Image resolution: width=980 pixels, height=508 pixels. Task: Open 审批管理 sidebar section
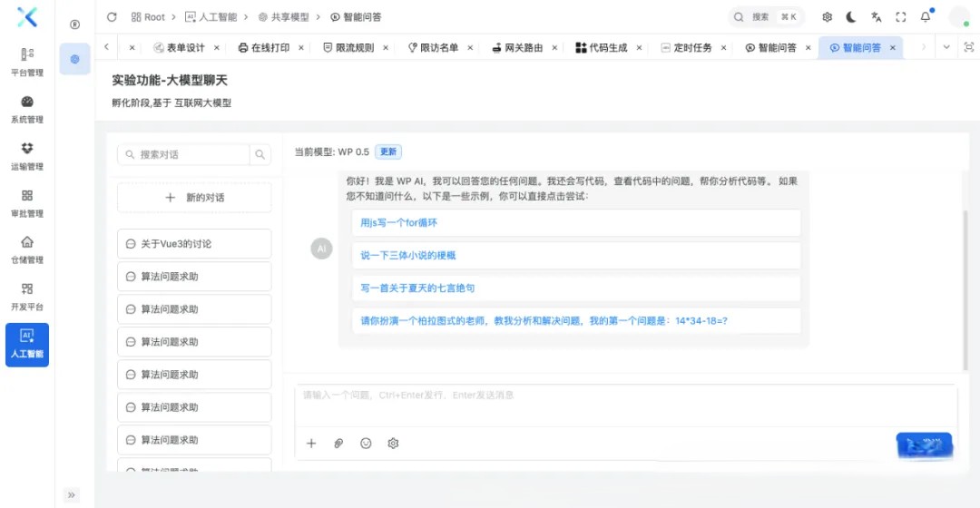(x=27, y=203)
